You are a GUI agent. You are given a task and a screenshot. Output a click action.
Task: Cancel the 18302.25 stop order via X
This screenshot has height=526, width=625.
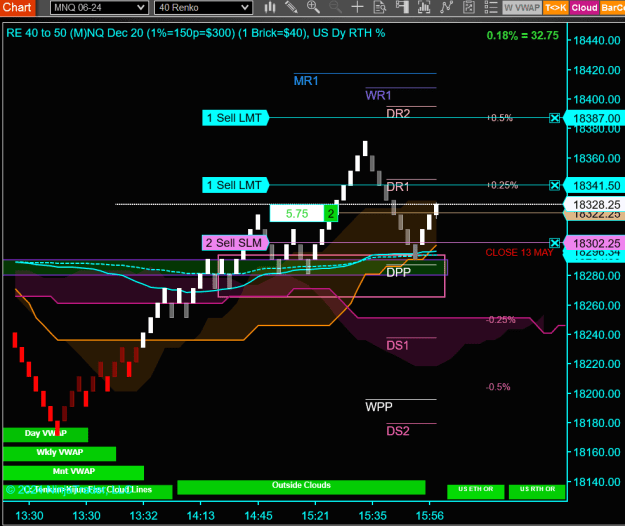tap(554, 243)
